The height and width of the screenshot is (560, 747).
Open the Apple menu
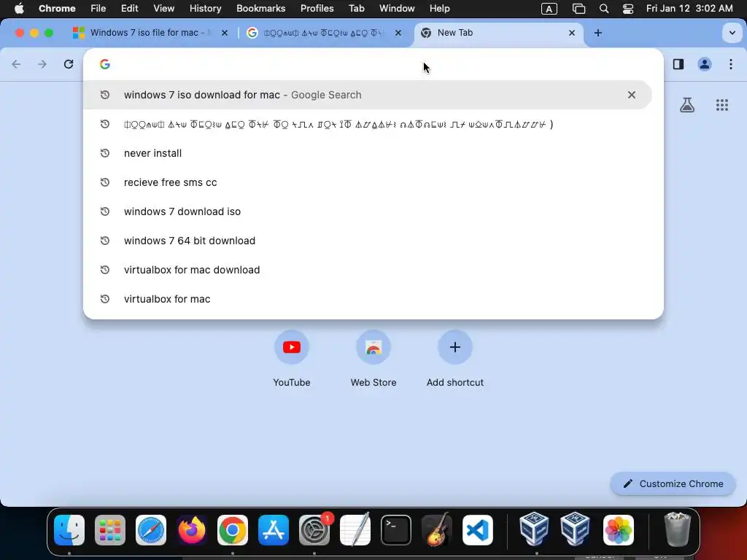19,9
